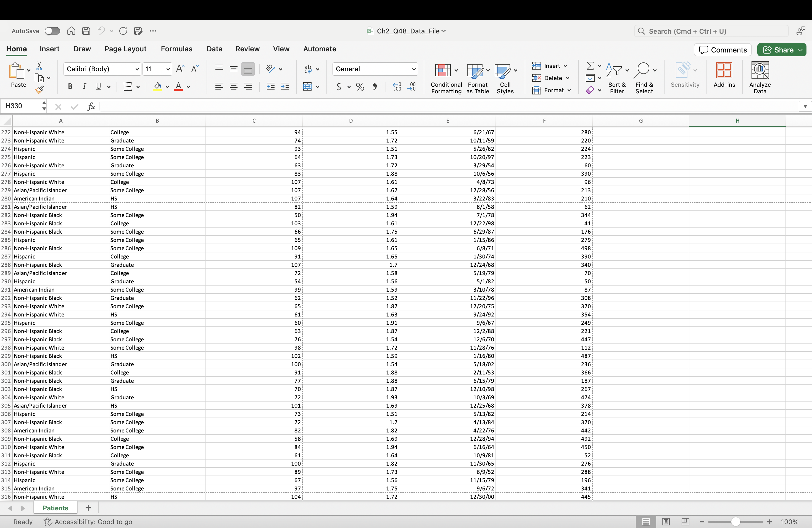Click the Save icon in title bar
The width and height of the screenshot is (812, 528).
(x=86, y=31)
